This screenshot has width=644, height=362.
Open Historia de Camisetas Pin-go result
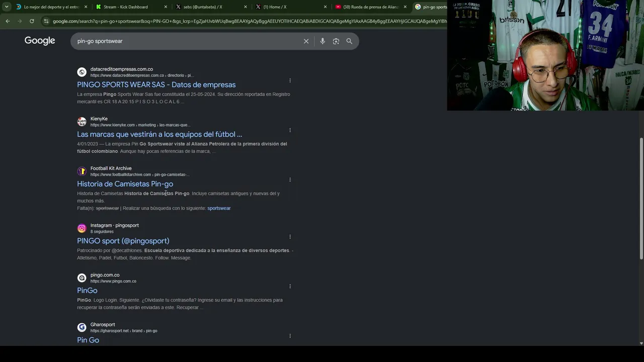(x=125, y=184)
